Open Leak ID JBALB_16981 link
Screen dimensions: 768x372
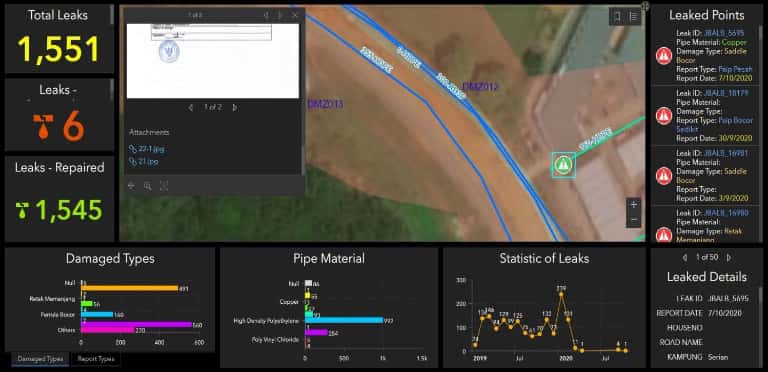725,153
